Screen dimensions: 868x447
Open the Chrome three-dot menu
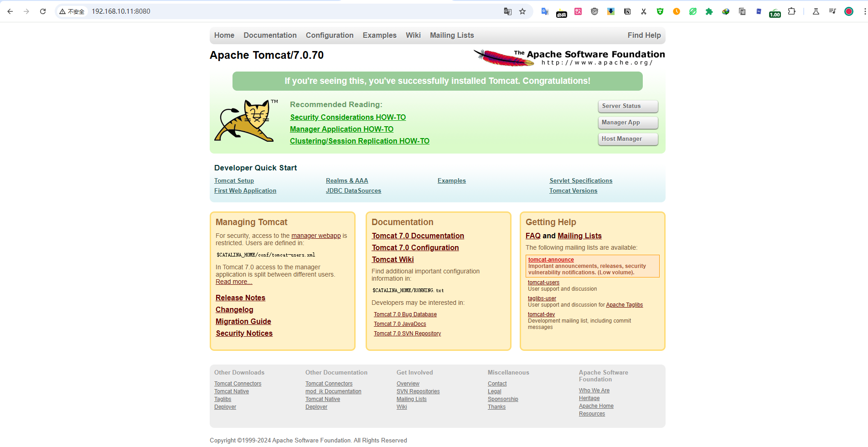tap(865, 11)
